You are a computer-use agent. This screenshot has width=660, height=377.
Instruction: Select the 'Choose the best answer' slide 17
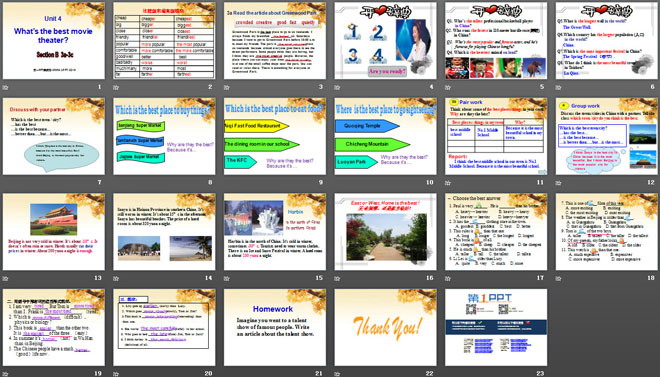496,232
